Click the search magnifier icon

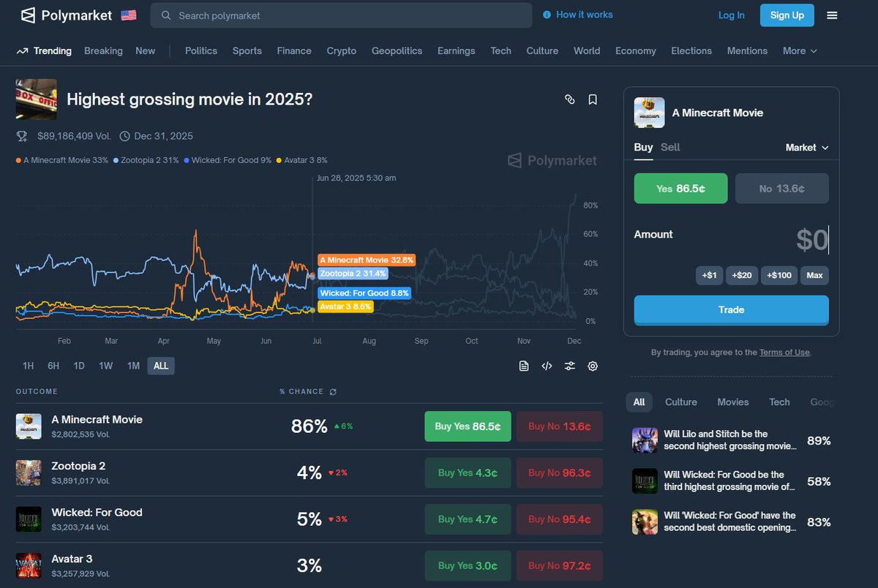pos(166,15)
